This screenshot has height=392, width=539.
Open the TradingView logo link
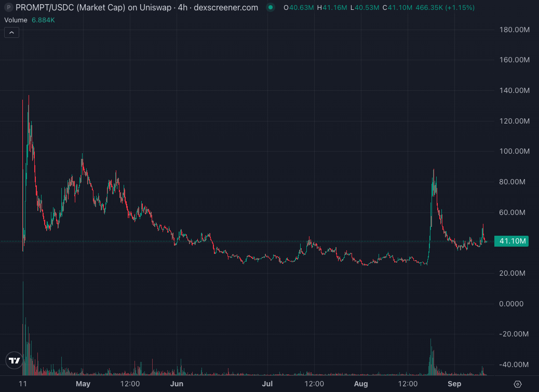click(15, 360)
